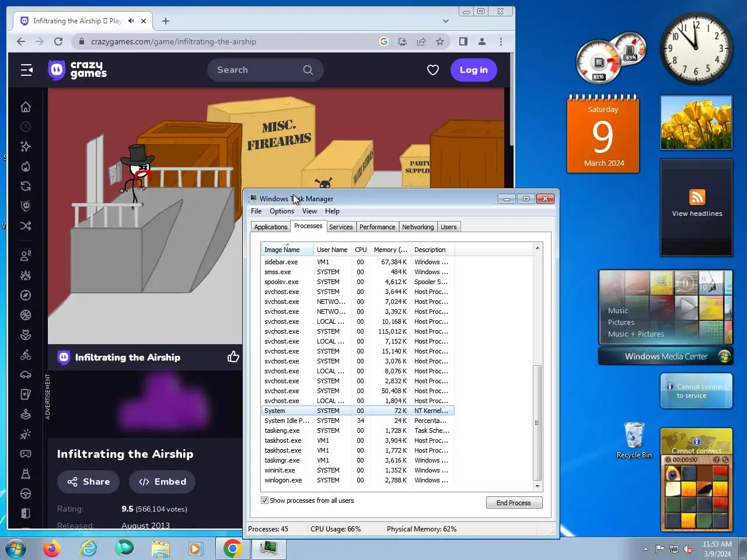Open the Help menu in Task Manager
Screen dimensions: 747x560
tap(332, 211)
